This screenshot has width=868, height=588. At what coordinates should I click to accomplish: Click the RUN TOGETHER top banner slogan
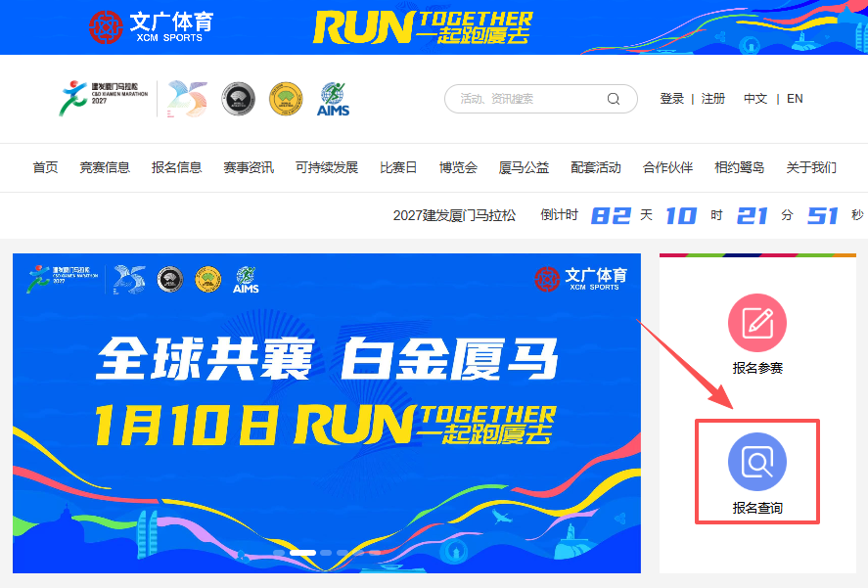pos(423,27)
